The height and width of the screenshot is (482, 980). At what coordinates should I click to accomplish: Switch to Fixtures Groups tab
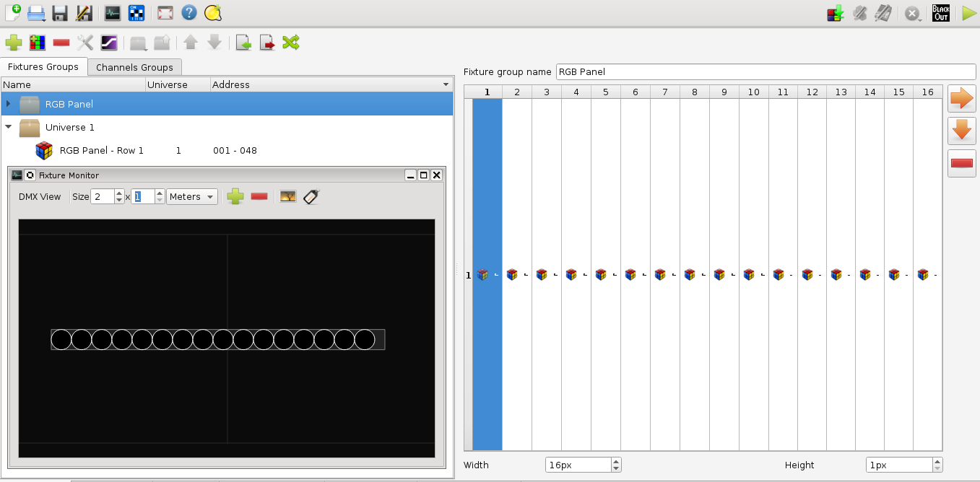click(x=43, y=66)
